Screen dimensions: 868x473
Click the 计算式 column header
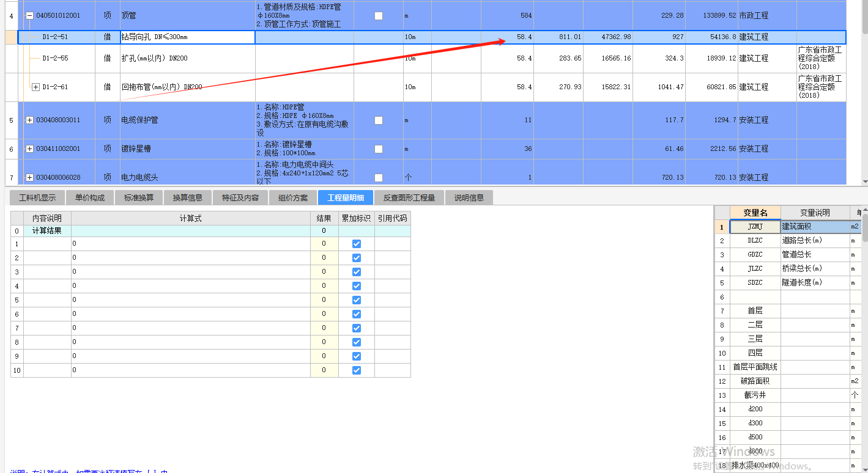[191, 219]
